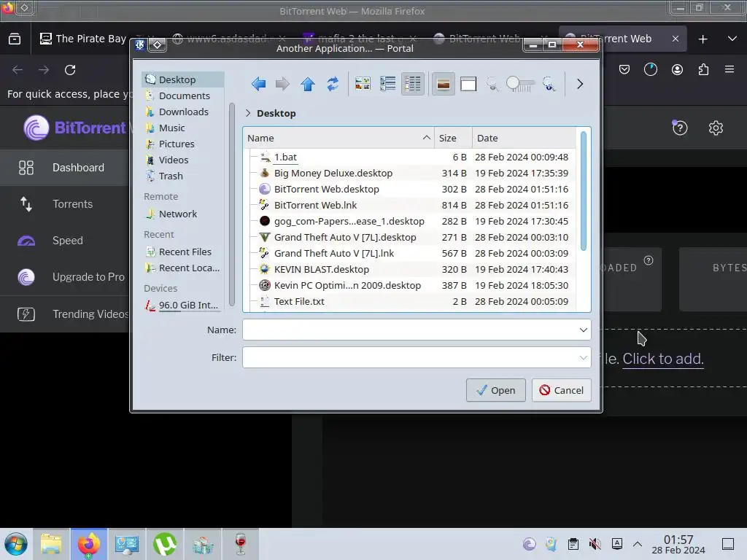The image size is (747, 560).
Task: Sort files by Size column header
Action: (x=453, y=138)
